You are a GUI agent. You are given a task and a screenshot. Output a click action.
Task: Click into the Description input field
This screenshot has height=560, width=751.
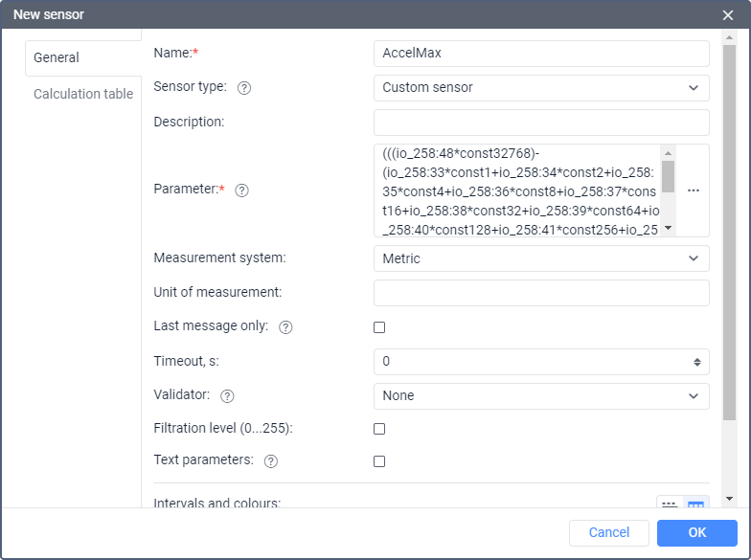[541, 123]
